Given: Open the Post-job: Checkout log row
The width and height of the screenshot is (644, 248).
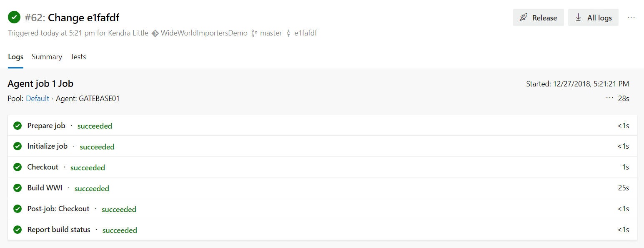Looking at the screenshot, I should tap(322, 209).
